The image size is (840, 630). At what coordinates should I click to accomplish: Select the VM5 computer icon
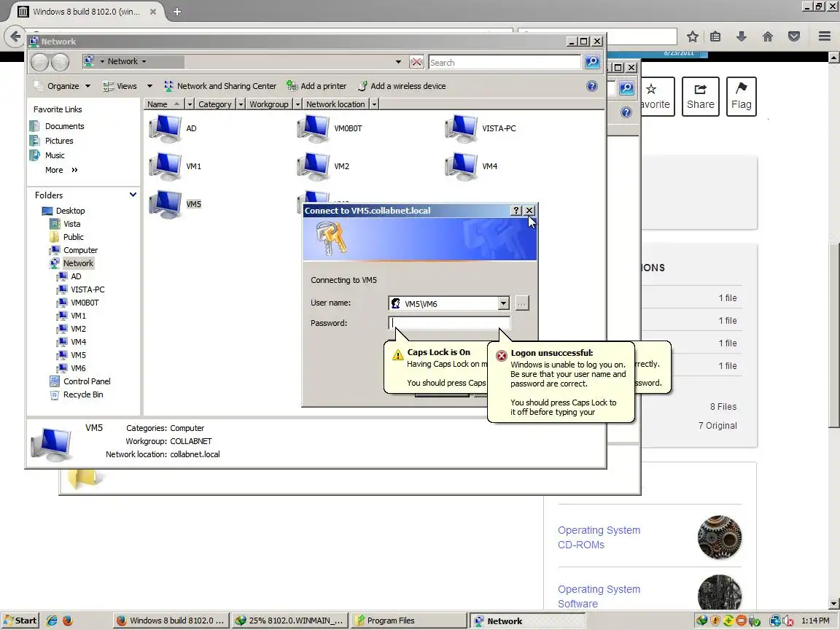point(166,205)
